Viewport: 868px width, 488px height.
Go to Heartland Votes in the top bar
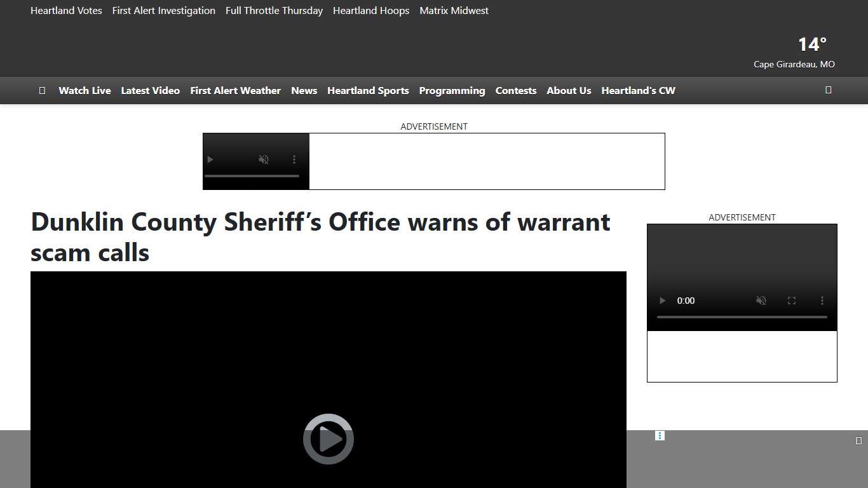point(66,10)
